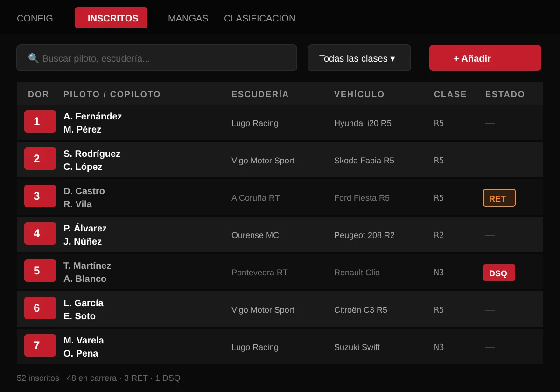Click driver name M. Varela
The height and width of the screenshot is (392, 560).
(84, 341)
